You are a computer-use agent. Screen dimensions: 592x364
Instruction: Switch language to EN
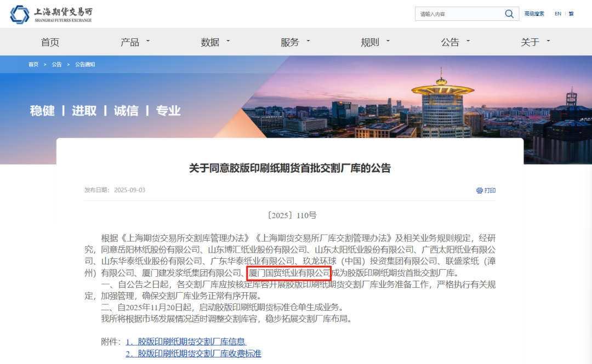pos(557,14)
